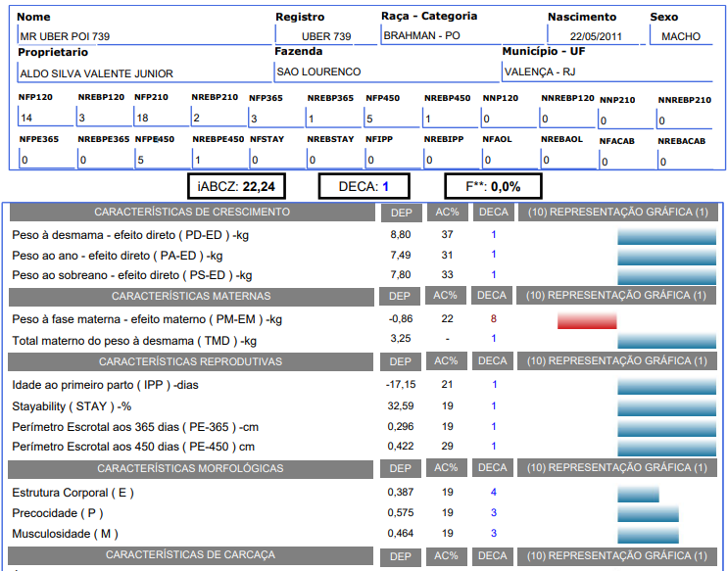Click the Nome field containing MR UBER POI 739
Screen dimensions: 728x571
(142, 36)
